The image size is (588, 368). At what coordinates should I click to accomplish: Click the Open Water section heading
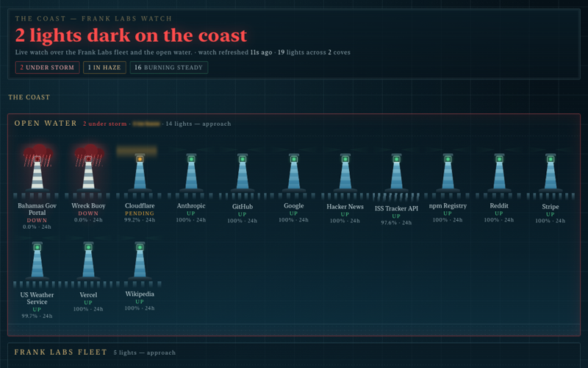[46, 124]
